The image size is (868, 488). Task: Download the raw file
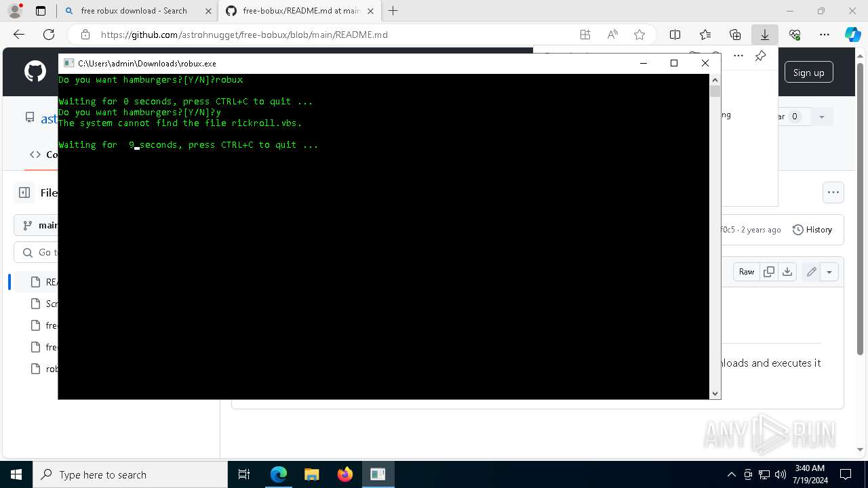tap(787, 272)
